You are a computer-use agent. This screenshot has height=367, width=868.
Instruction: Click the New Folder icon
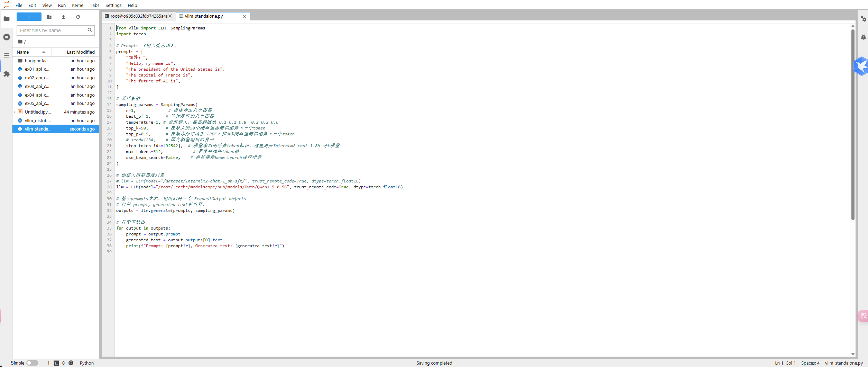49,17
